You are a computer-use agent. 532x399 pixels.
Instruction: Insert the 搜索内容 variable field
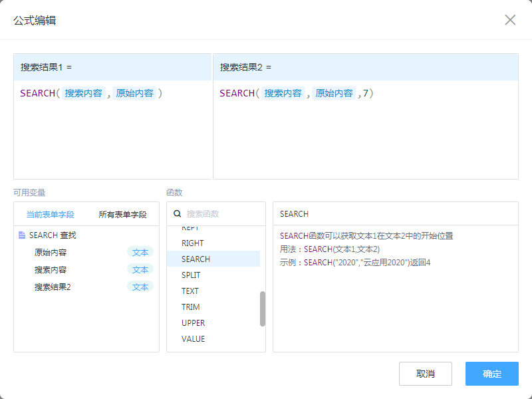50,269
